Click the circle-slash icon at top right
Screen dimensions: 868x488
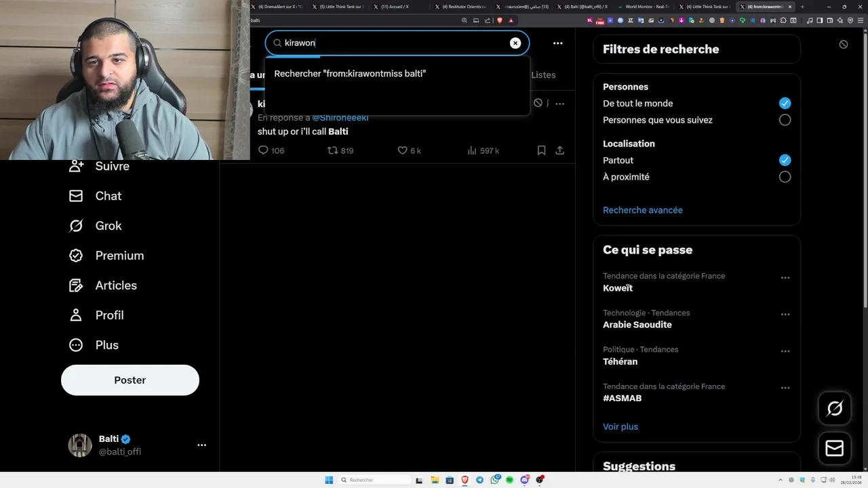point(843,44)
